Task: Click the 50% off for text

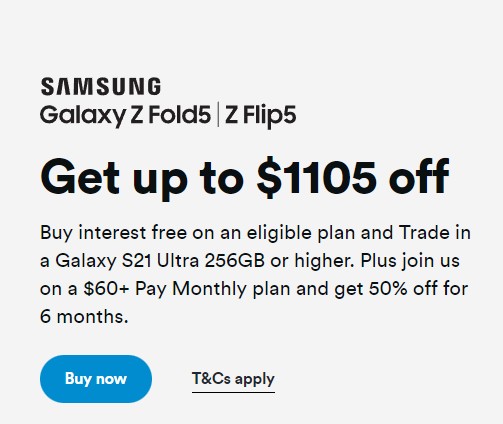Action: (418, 288)
